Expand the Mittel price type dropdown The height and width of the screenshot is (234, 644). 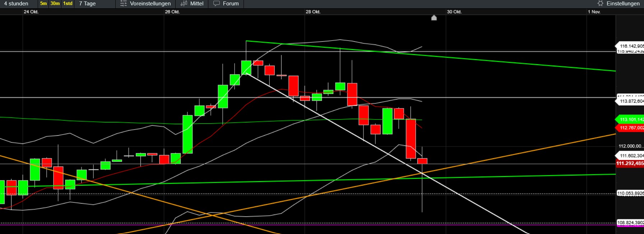[x=196, y=4]
